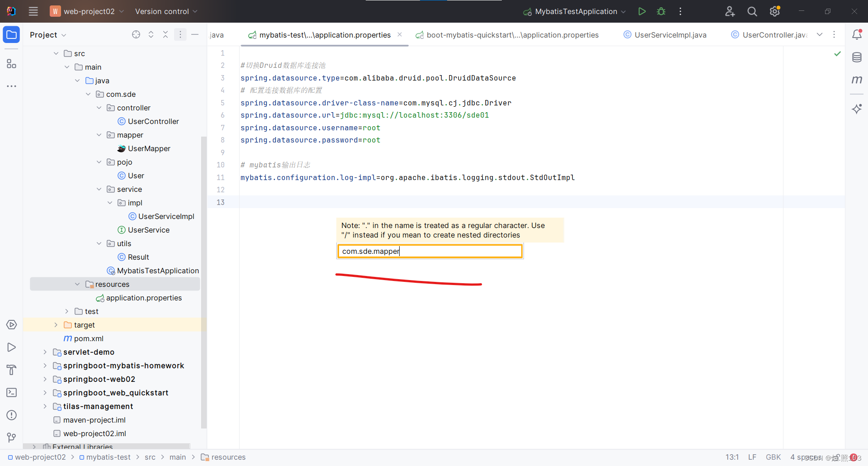Switch to boot-mybatis-quickstart application.properties tab
This screenshot has height=466, width=868.
point(507,35)
